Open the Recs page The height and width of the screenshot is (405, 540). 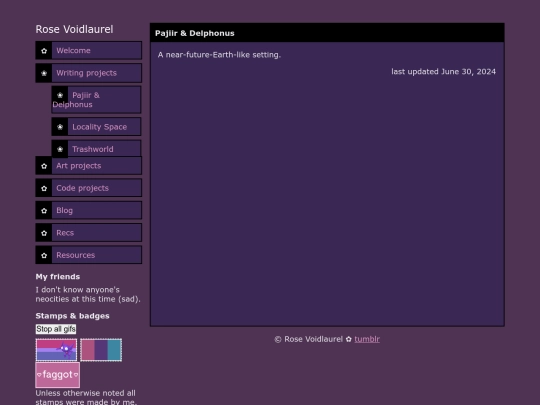(x=89, y=233)
